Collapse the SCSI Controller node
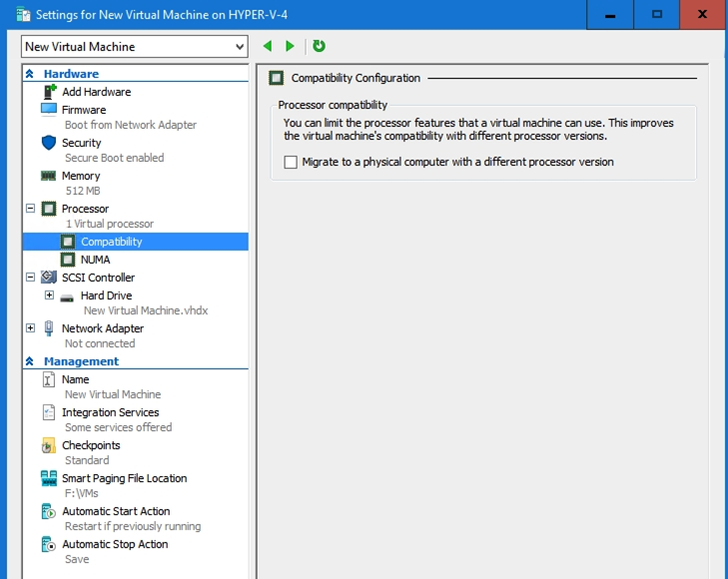Screen dimensions: 728x579 [x=30, y=278]
